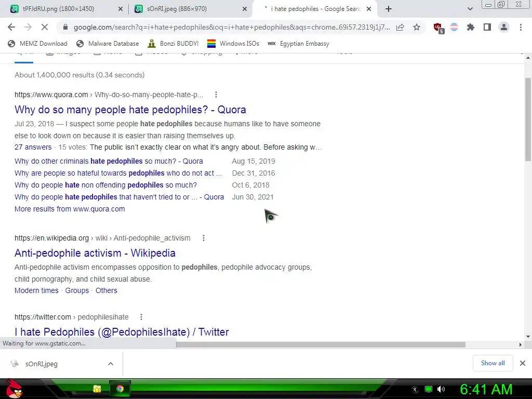Viewport: 532px width, 399px height.
Task: Click the scroll-right arrow
Action: tap(520, 345)
